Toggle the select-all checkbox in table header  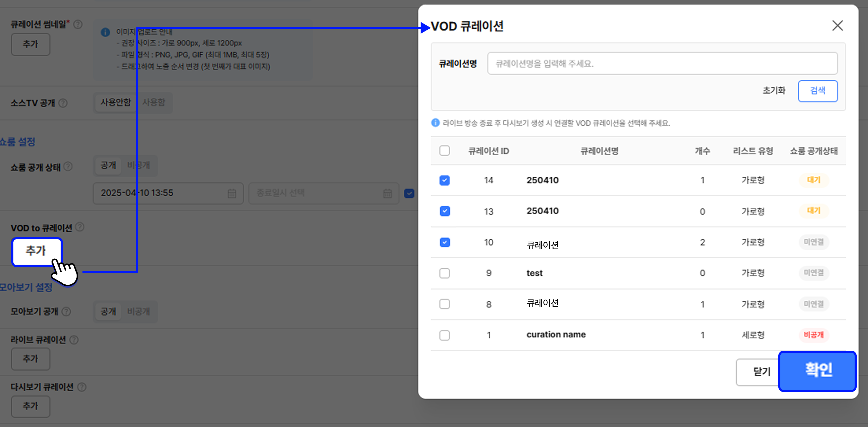click(x=445, y=151)
